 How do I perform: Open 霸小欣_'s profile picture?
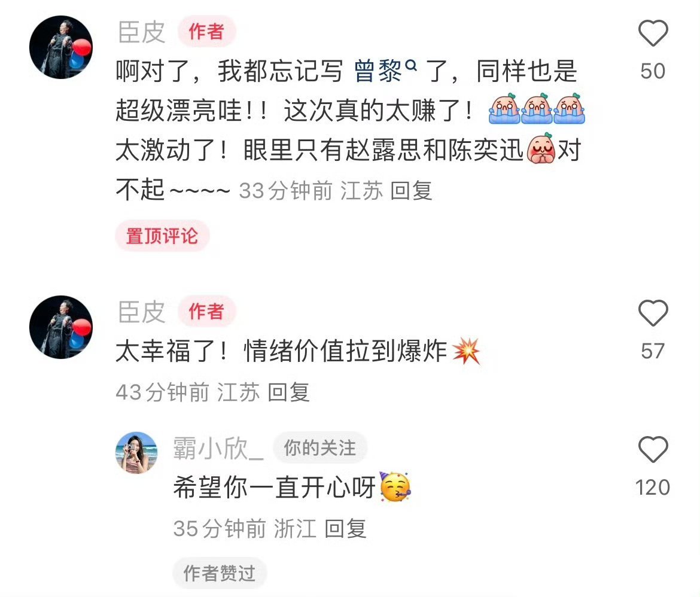(136, 452)
